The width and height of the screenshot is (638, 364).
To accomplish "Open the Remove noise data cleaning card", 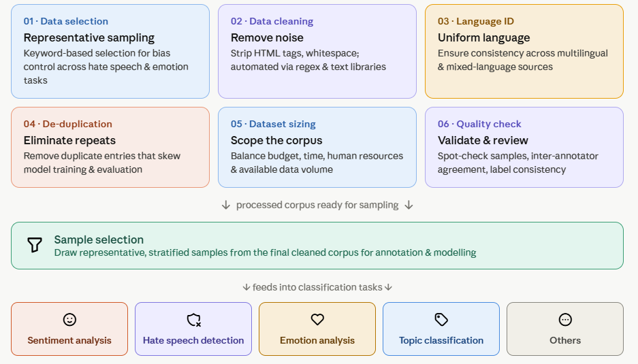I will (x=317, y=51).
